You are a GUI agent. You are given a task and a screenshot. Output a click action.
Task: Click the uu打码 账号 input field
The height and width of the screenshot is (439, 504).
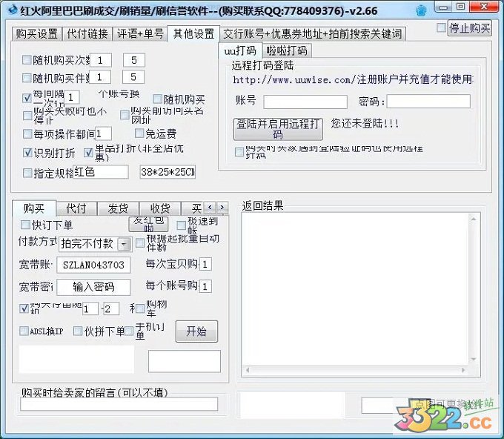tap(305, 102)
